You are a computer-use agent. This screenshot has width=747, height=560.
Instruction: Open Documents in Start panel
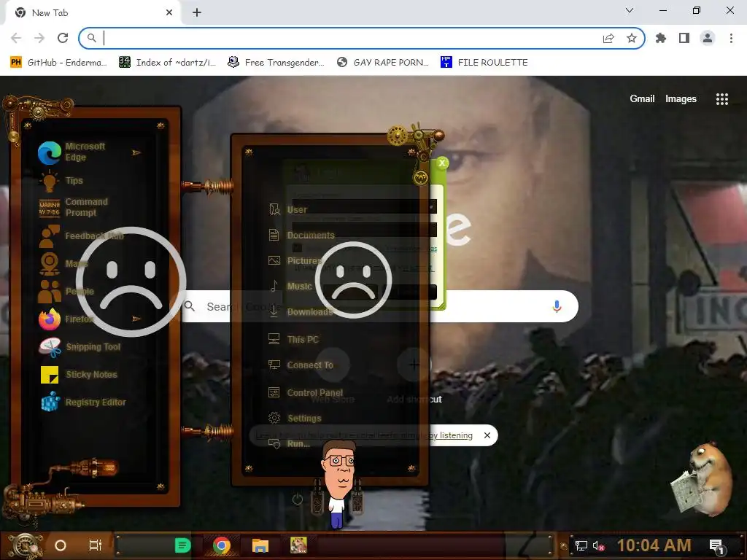point(301,236)
